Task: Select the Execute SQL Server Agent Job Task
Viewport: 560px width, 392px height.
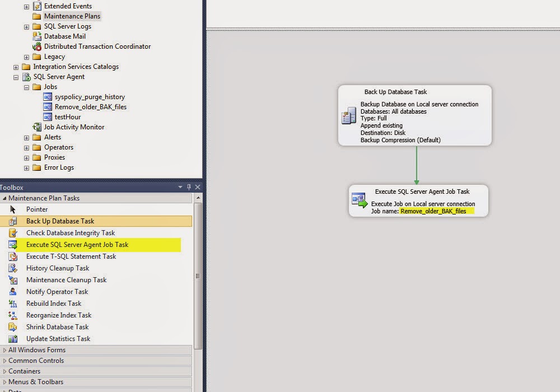Action: pyautogui.click(x=78, y=244)
